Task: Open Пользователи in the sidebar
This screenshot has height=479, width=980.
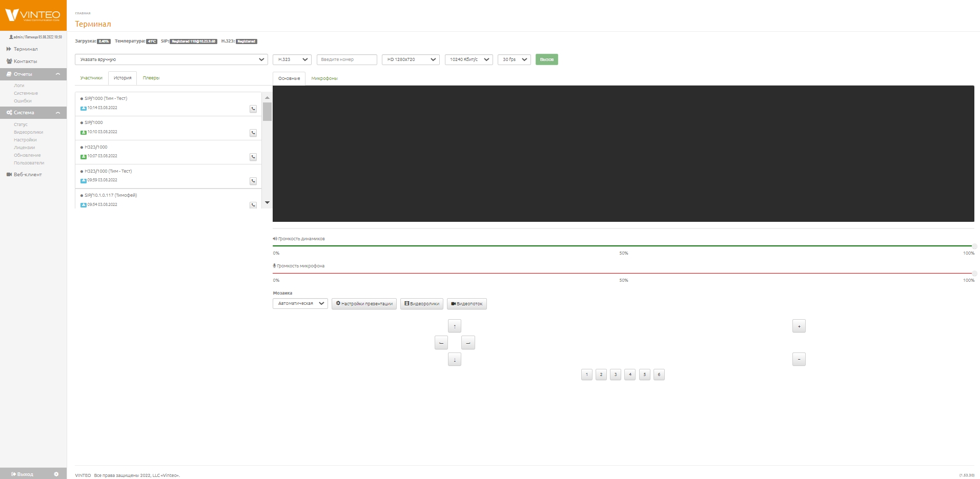Action: point(29,163)
